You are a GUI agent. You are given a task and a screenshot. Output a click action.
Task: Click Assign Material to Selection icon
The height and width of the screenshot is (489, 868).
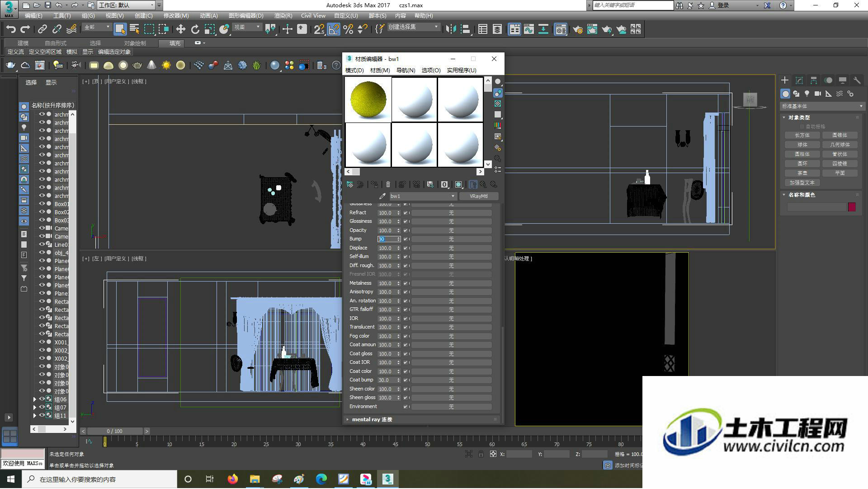point(374,184)
